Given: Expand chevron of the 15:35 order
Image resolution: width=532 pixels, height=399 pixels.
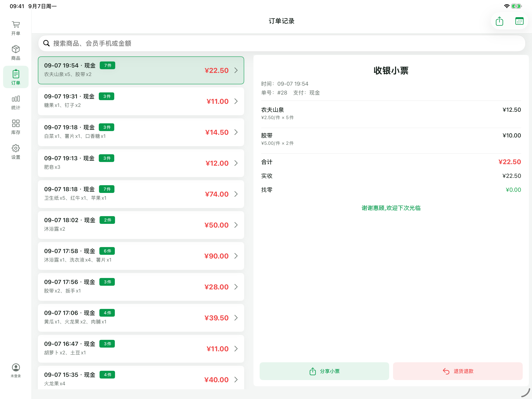Looking at the screenshot, I should [236, 379].
